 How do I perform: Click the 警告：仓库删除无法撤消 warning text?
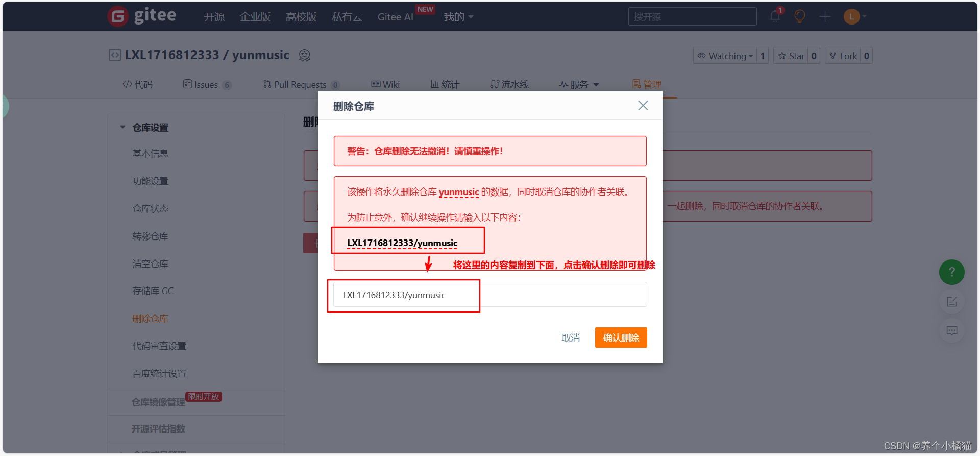[x=425, y=151]
